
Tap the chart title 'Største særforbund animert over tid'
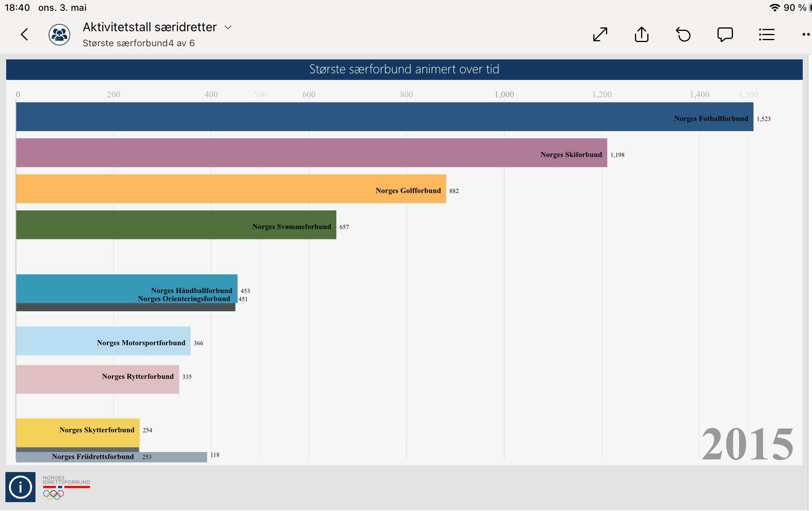click(x=404, y=69)
